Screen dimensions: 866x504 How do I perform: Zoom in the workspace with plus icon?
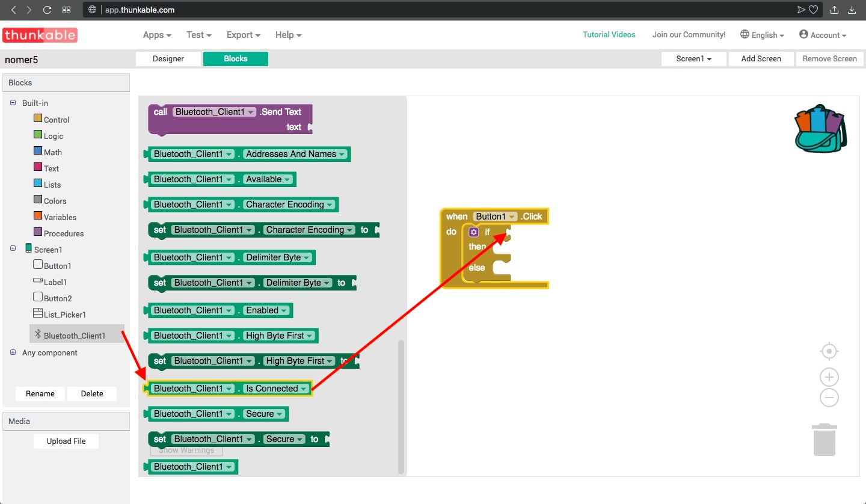click(829, 377)
